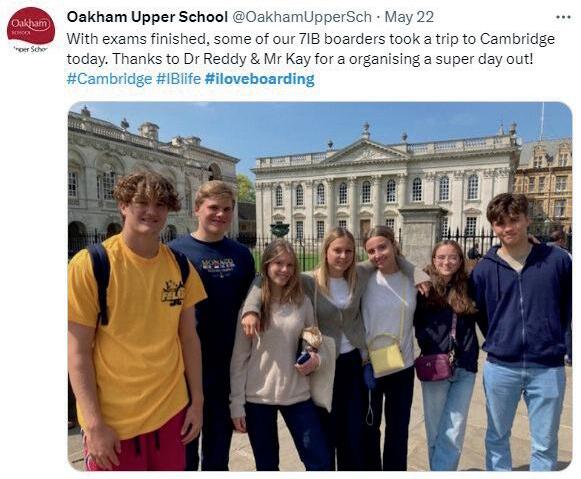The height and width of the screenshot is (479, 581).
Task: Click the boy in yellow T-shirt in photo
Action: pos(137,322)
